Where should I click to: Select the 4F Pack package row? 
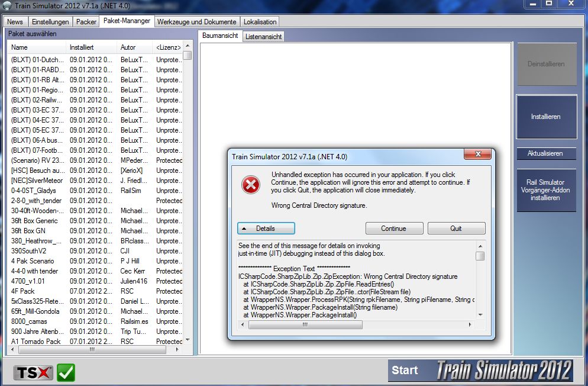(95, 291)
